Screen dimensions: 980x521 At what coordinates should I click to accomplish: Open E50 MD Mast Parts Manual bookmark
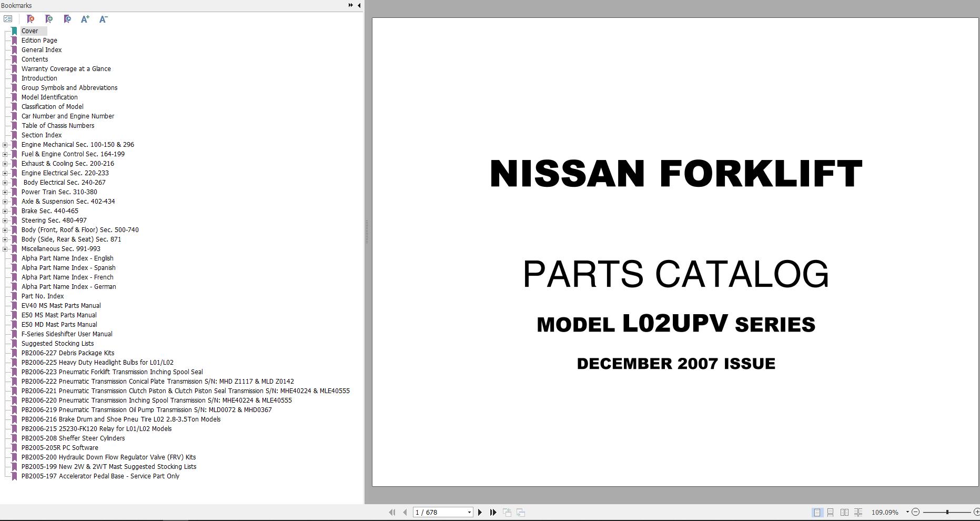[59, 325]
